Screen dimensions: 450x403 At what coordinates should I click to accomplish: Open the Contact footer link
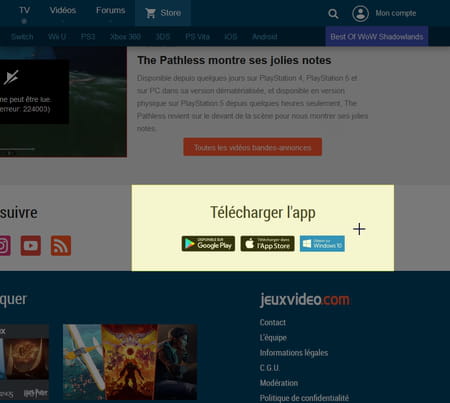click(273, 322)
